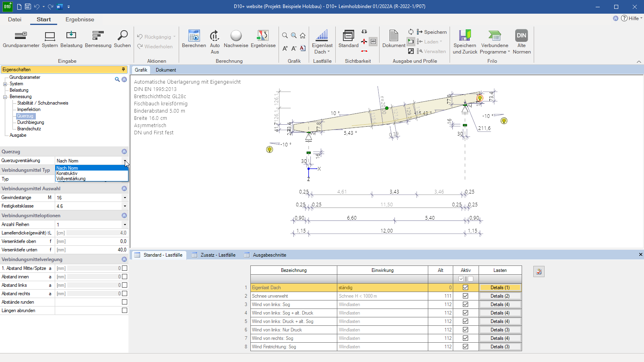
Task: Toggle Aktiv for Wind von links: Nur Druck
Action: (466, 330)
